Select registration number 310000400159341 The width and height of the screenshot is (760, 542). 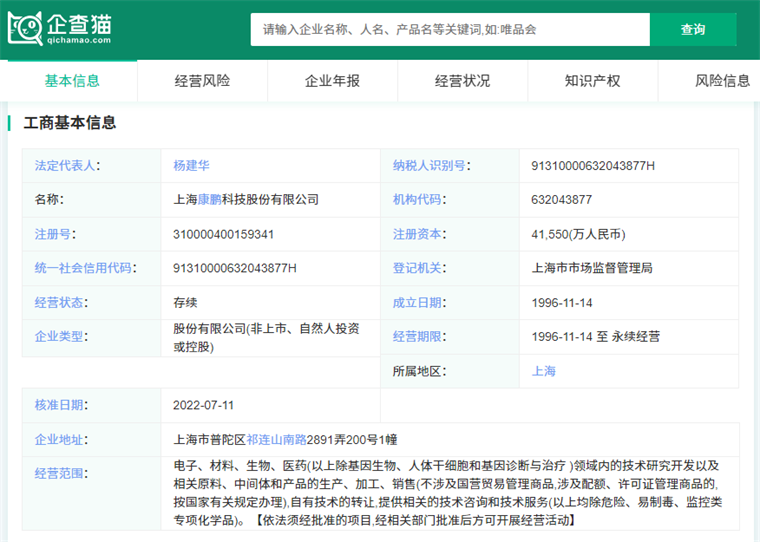click(223, 235)
